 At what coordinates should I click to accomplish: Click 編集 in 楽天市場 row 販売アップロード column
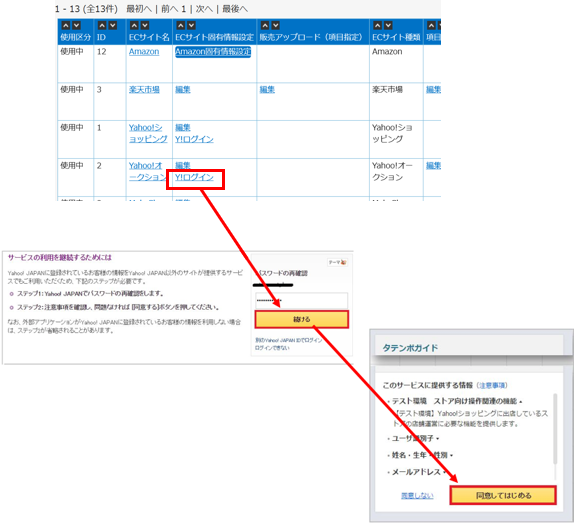(x=267, y=90)
